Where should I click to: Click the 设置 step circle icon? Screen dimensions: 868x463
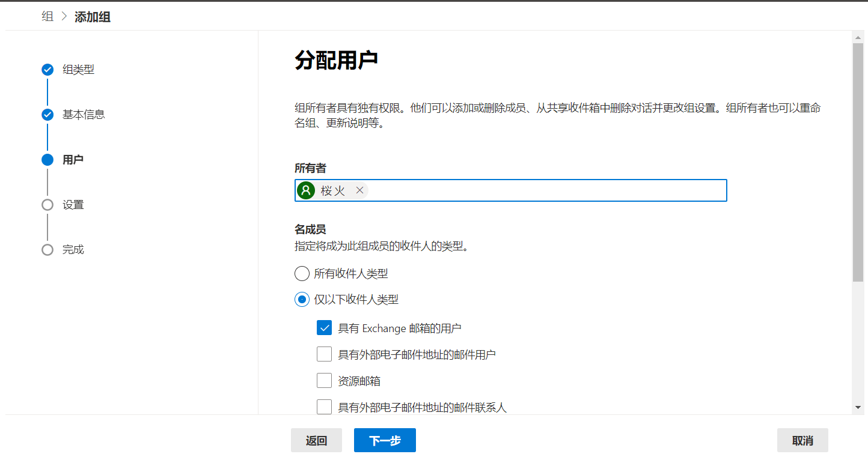tap(47, 205)
